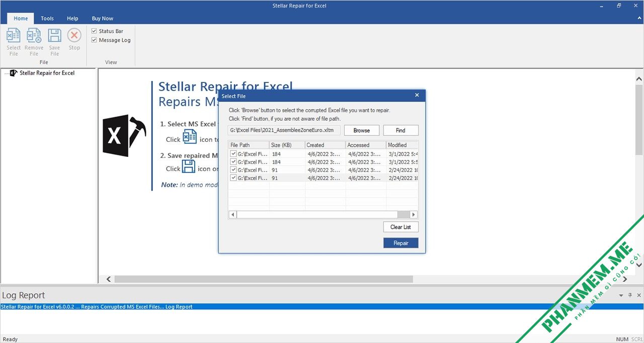Open the Home ribbon tab
This screenshot has height=343, width=644.
(21, 18)
